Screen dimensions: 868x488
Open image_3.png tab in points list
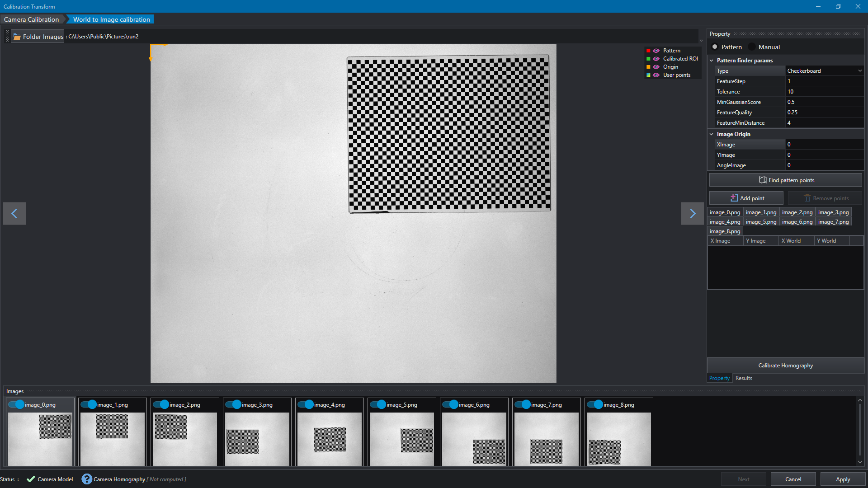(x=833, y=212)
